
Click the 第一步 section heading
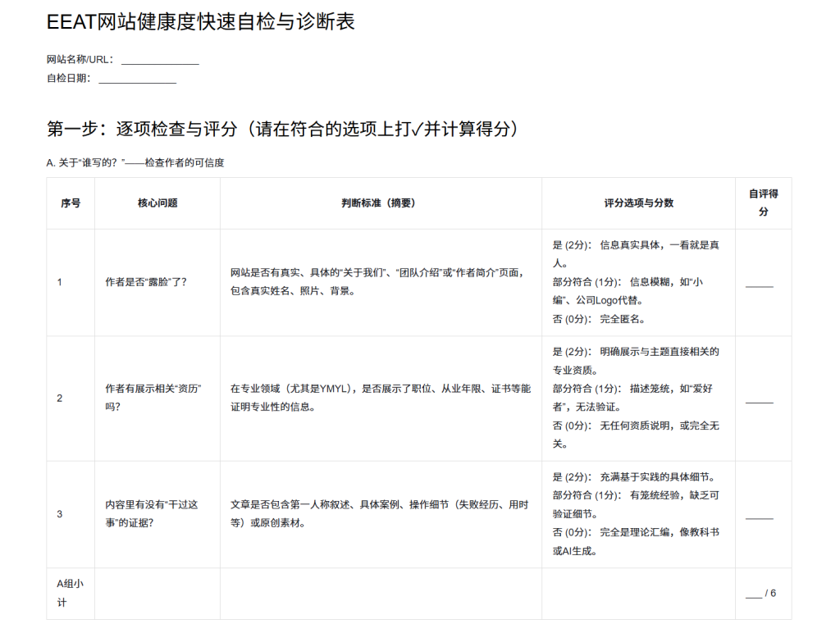[283, 128]
